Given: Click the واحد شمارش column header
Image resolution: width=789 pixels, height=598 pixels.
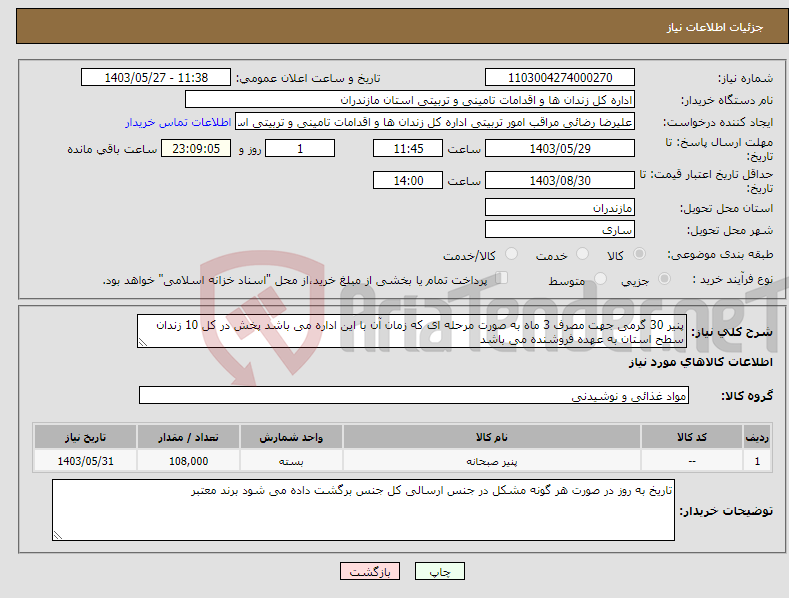Looking at the screenshot, I should (x=291, y=437).
